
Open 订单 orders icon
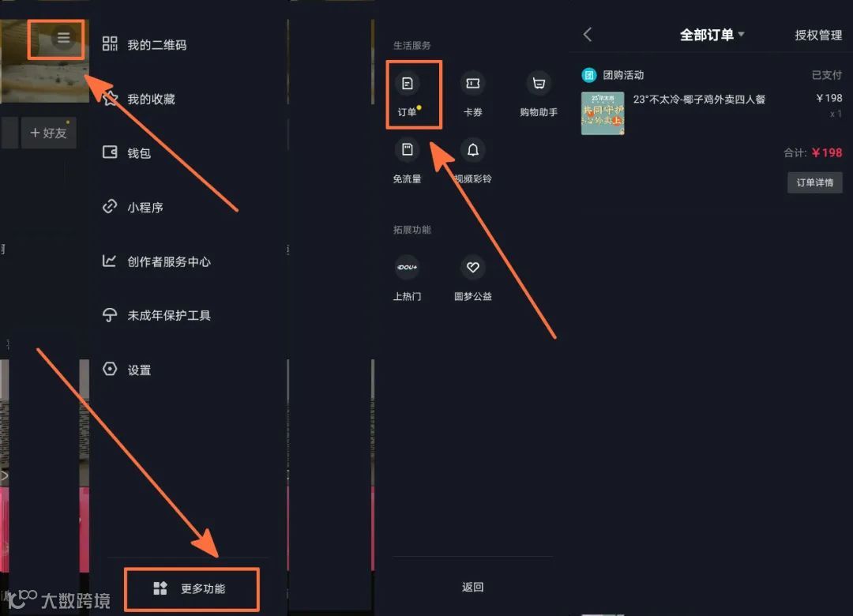[x=407, y=84]
